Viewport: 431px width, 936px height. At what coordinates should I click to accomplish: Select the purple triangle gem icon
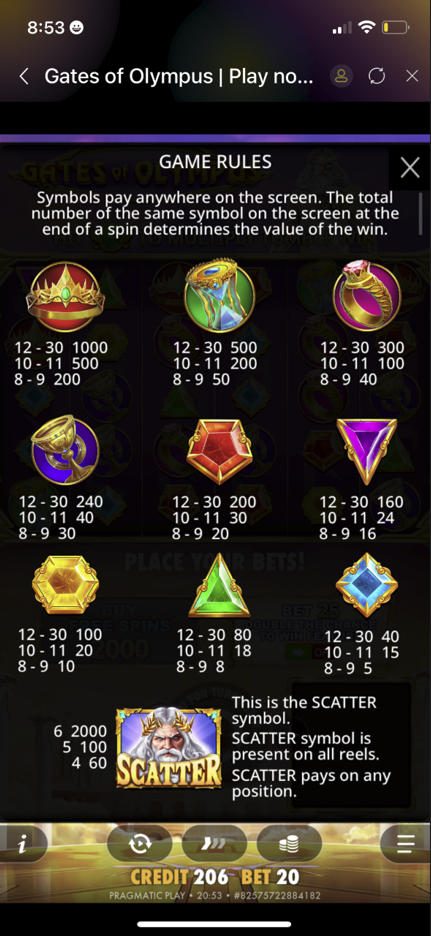[367, 450]
